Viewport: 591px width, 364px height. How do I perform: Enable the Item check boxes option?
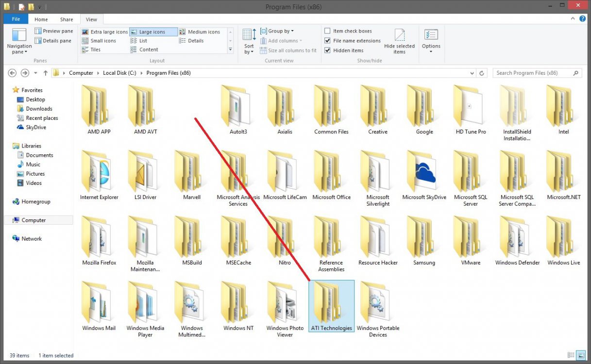click(328, 31)
